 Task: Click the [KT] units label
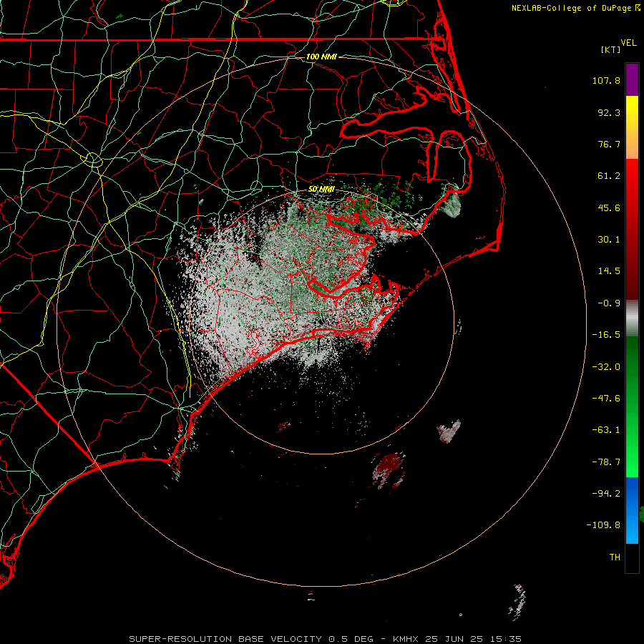[610, 49]
